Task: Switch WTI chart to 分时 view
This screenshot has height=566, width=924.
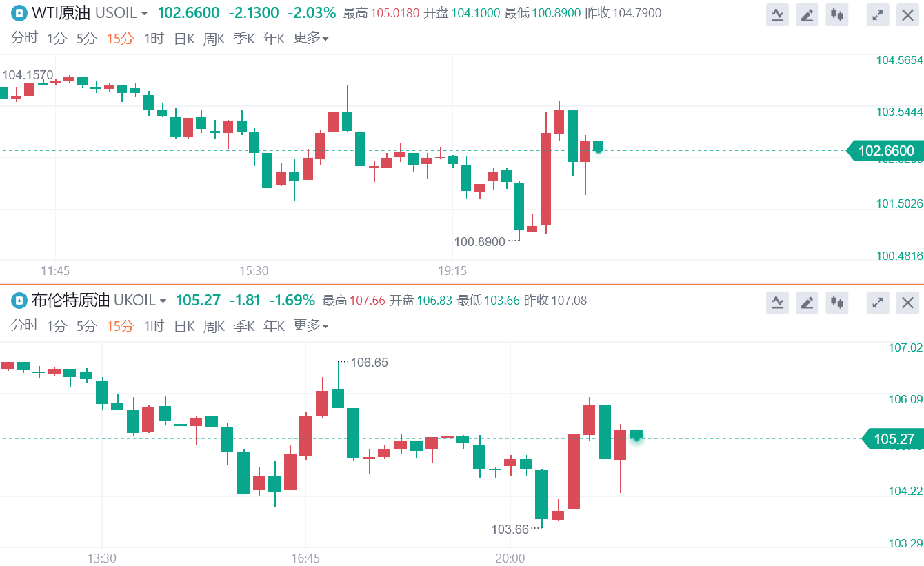Action: [24, 39]
